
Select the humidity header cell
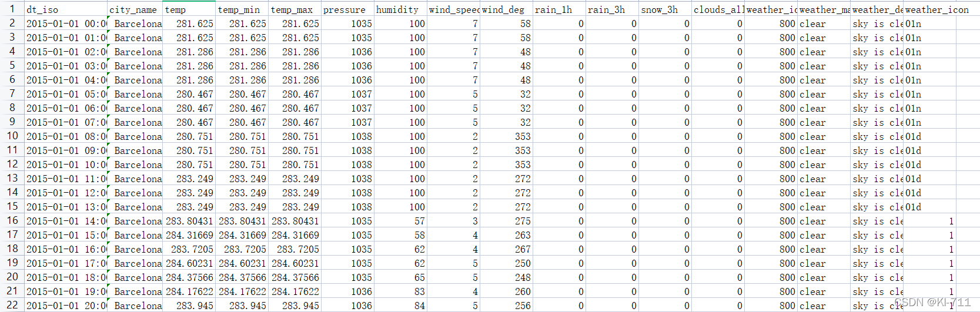[x=400, y=9]
